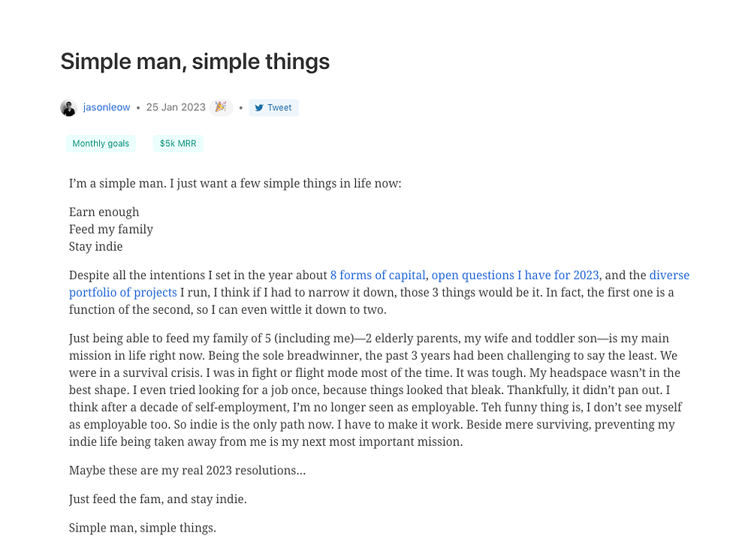Select the Monthly goals tag
Viewport: 751px width, 560px height.
pyautogui.click(x=101, y=143)
